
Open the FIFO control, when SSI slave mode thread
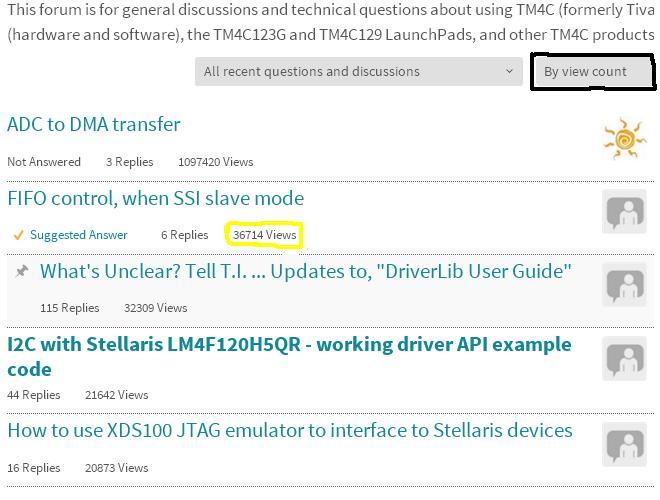156,198
